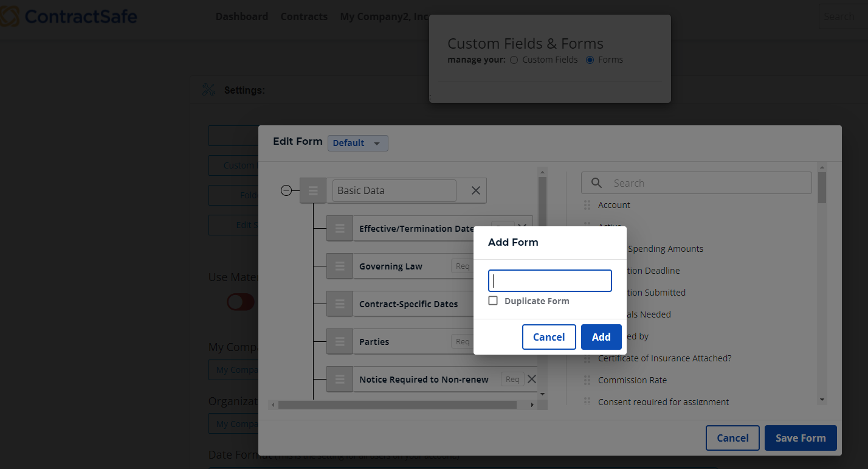The width and height of the screenshot is (868, 469).
Task: Click drag handle of Notice Required to Non-renew
Action: tap(340, 379)
